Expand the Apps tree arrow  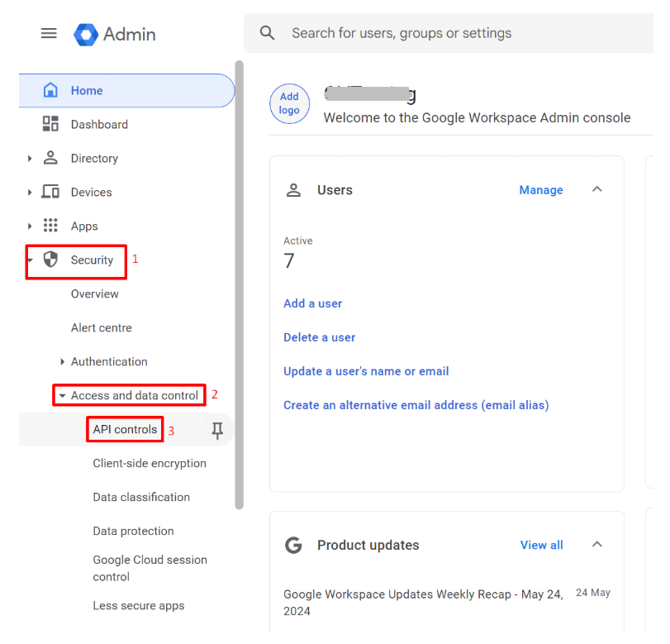click(30, 226)
